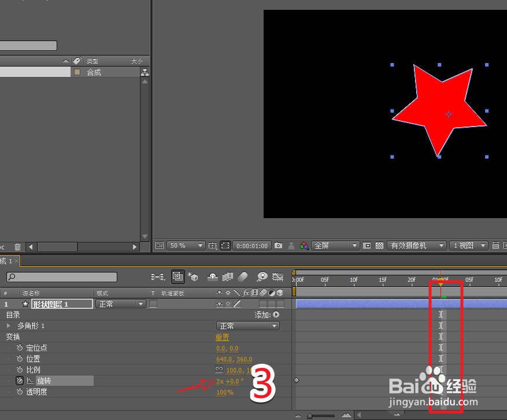The image size is (507, 420).
Task: Click the 合成 type label color swatch
Action: 77,72
